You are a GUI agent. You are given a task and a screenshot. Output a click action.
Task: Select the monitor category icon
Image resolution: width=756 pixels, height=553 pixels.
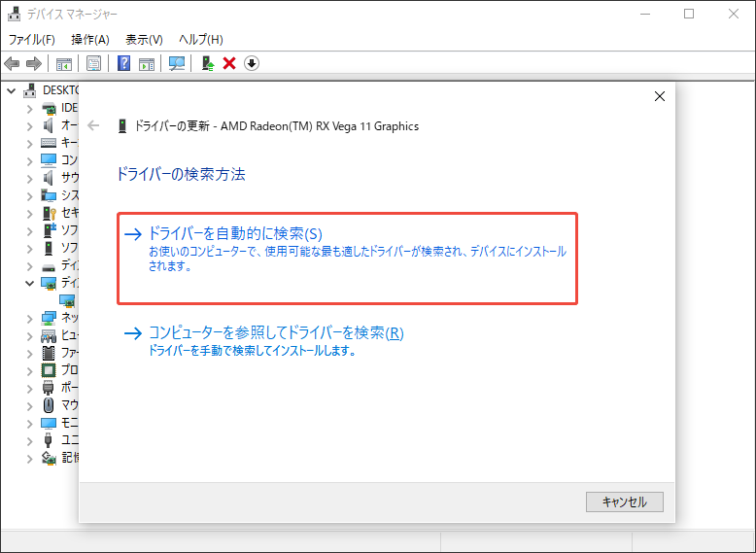[x=49, y=423]
